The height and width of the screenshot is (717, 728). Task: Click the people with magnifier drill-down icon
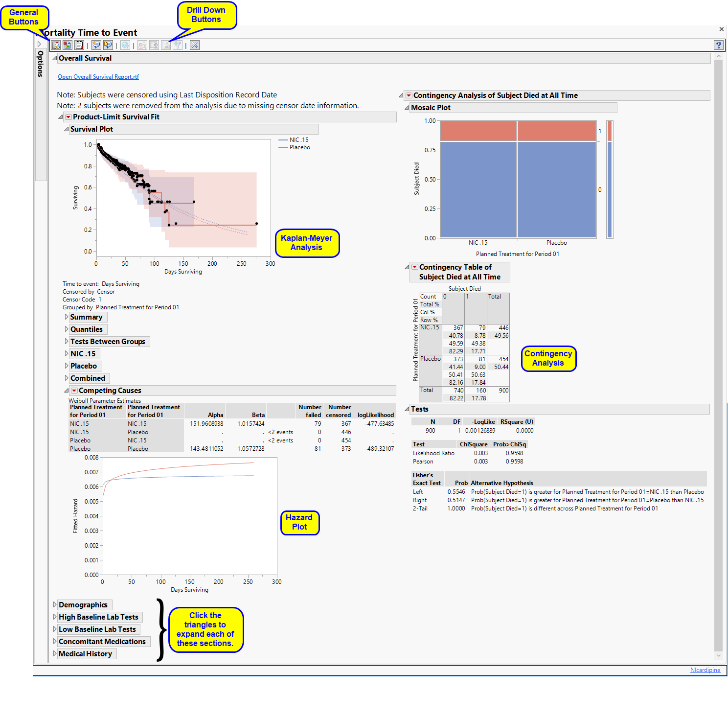(x=142, y=45)
